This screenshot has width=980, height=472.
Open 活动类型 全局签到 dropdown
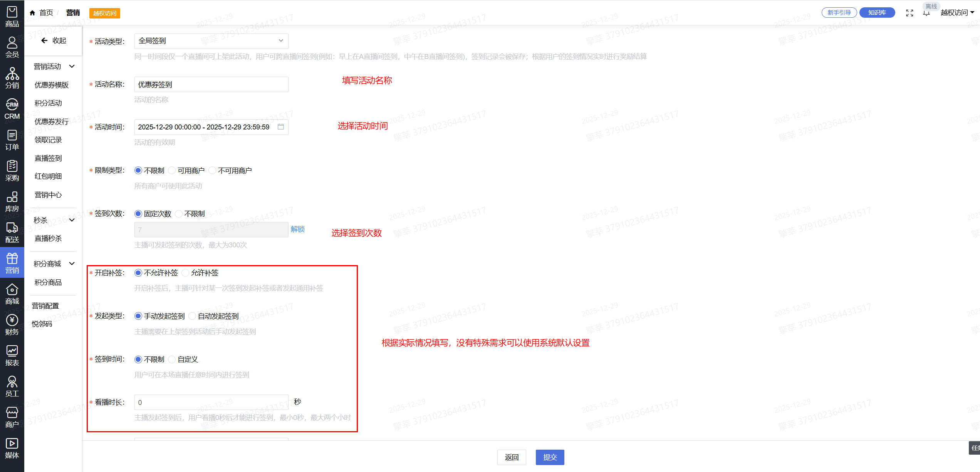pos(211,41)
